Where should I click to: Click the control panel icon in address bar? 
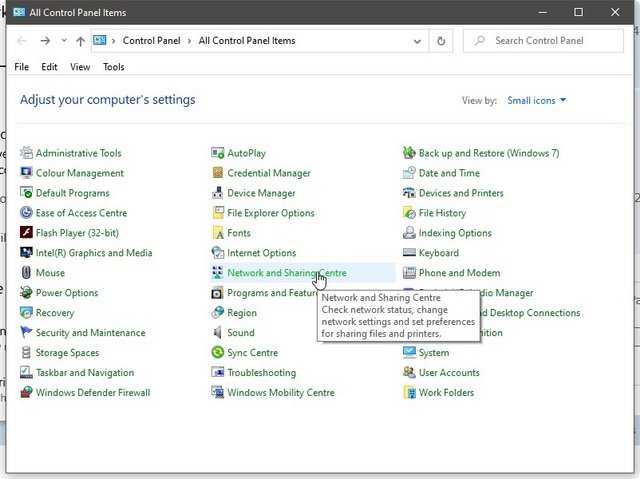[100, 40]
